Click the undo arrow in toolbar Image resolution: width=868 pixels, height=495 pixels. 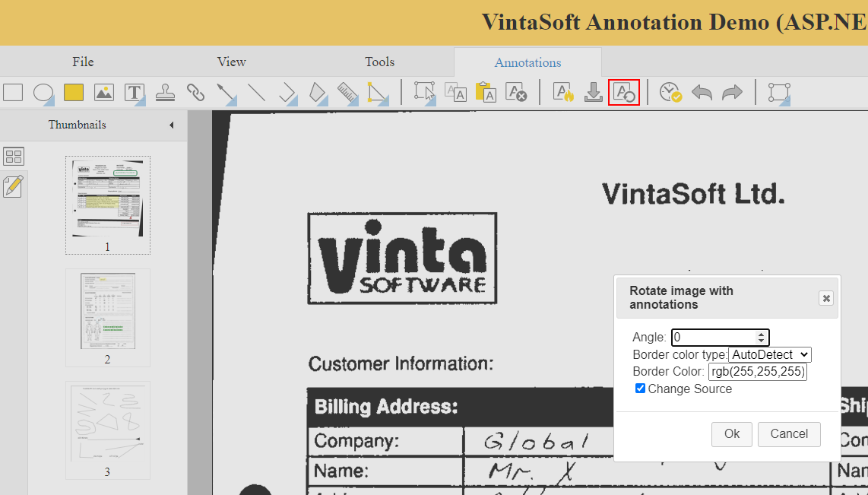(702, 93)
